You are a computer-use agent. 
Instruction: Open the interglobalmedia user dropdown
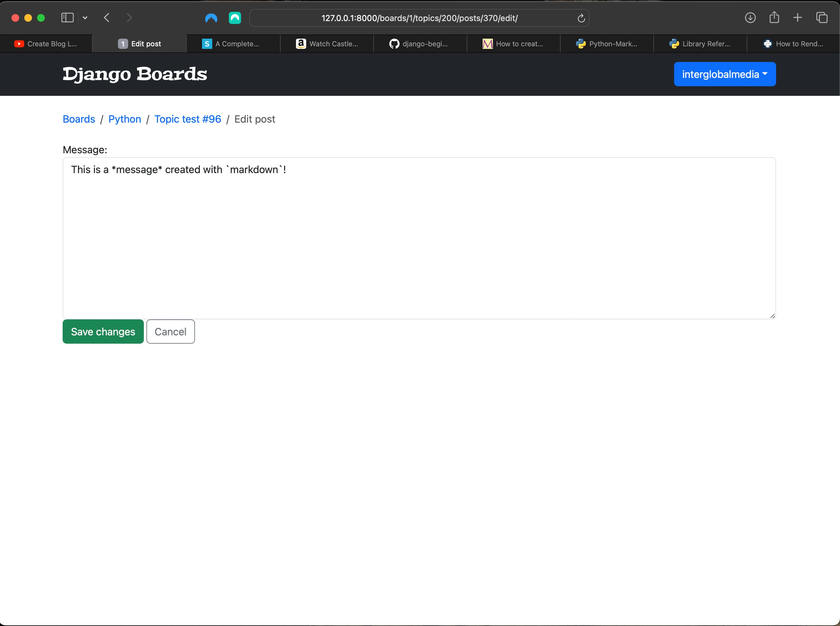(725, 74)
